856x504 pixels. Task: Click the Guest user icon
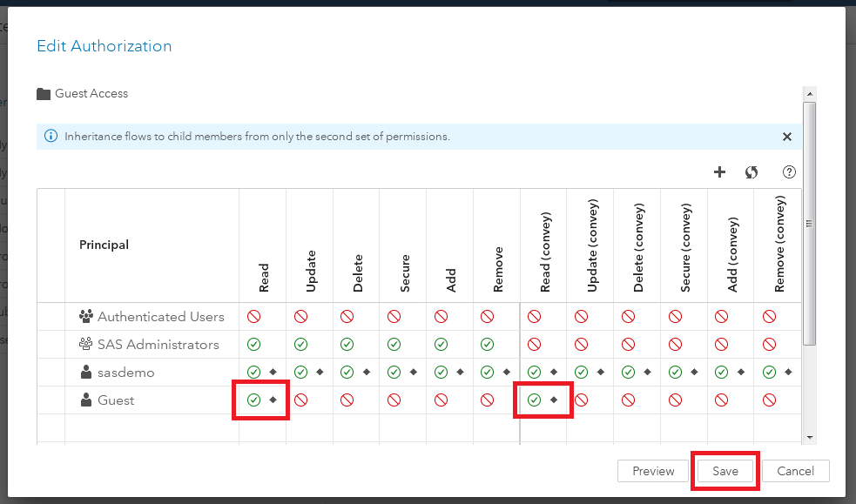point(86,400)
